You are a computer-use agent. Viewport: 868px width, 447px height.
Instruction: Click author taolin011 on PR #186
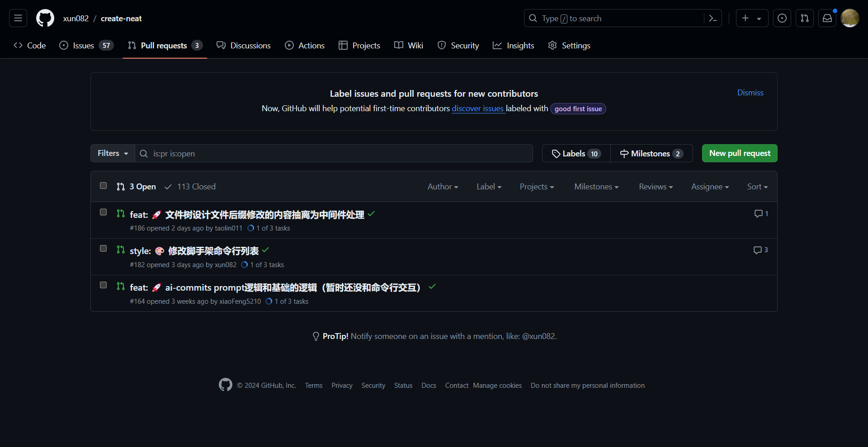(228, 228)
